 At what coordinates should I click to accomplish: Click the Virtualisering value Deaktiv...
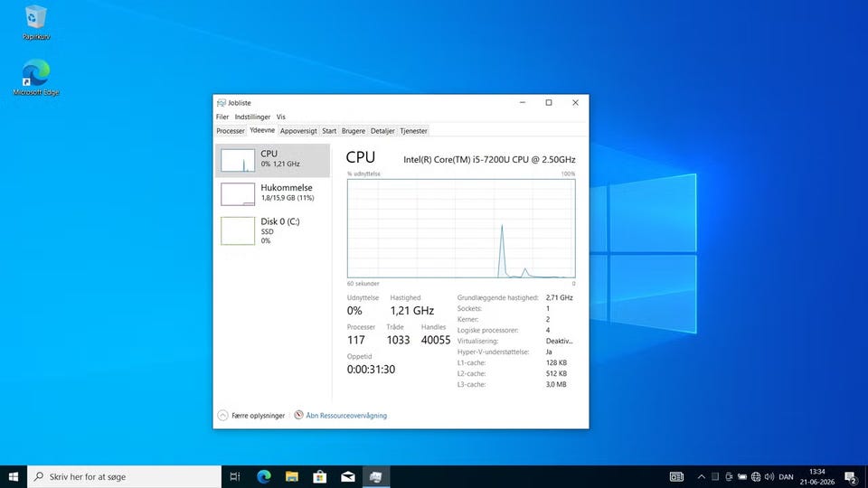pyautogui.click(x=559, y=342)
